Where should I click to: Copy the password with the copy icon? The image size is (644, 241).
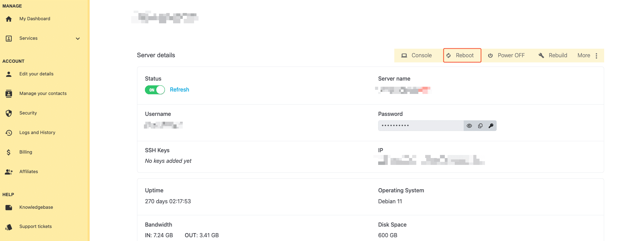(480, 126)
